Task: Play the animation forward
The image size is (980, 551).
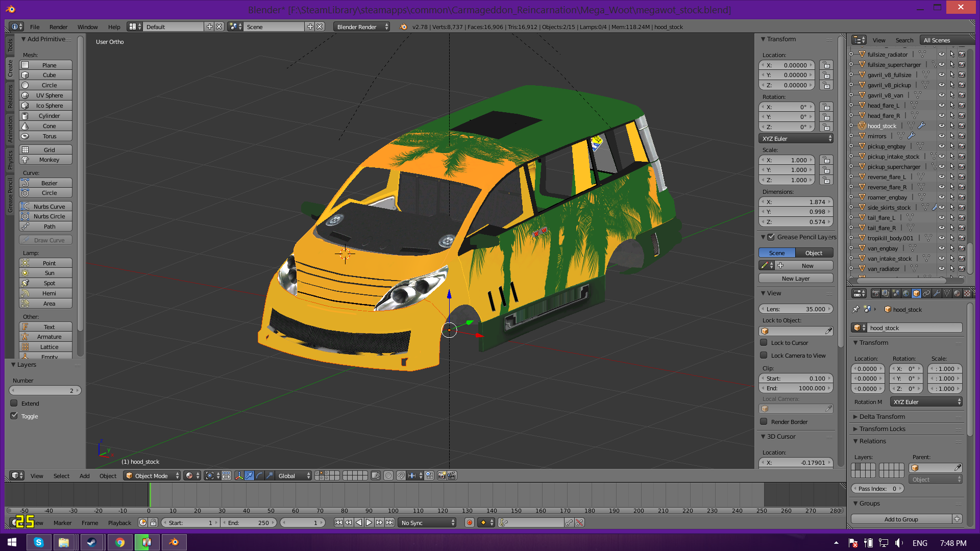Action: point(369,522)
